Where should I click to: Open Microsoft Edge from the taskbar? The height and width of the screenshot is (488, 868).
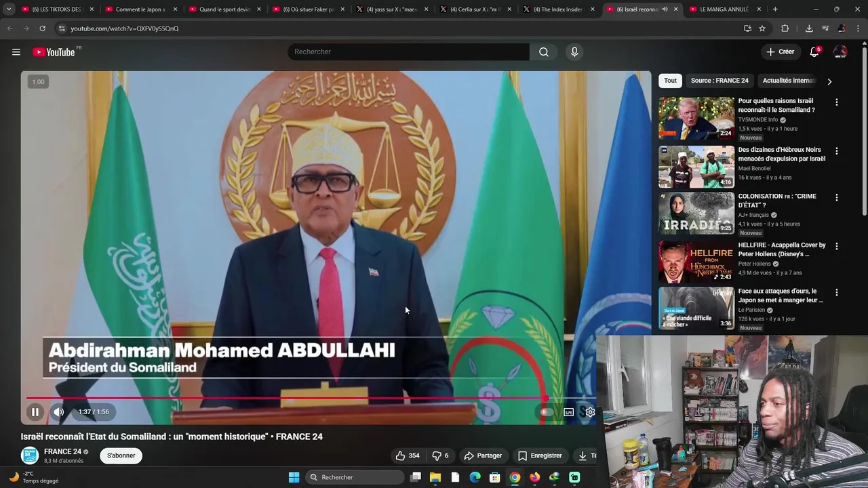pyautogui.click(x=475, y=477)
